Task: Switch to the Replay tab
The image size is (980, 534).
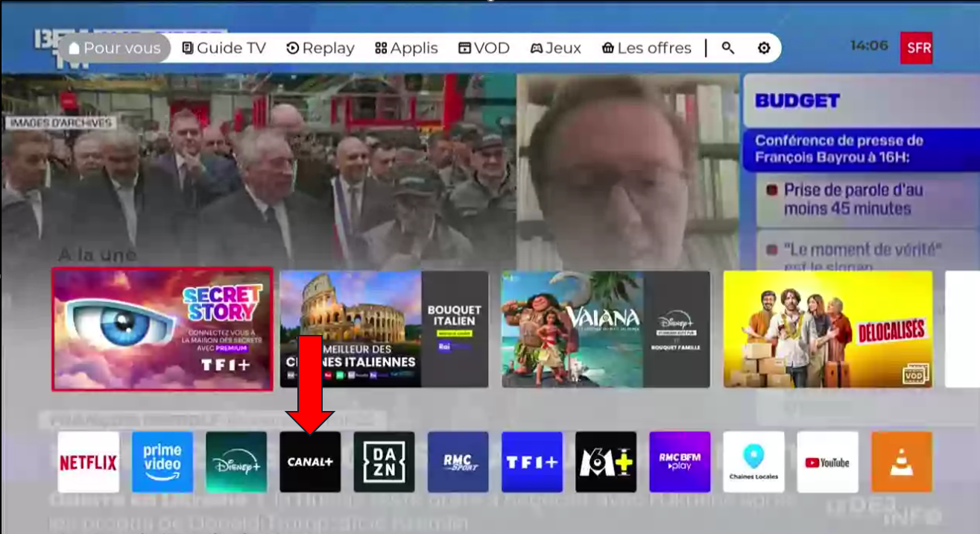Action: pyautogui.click(x=320, y=48)
